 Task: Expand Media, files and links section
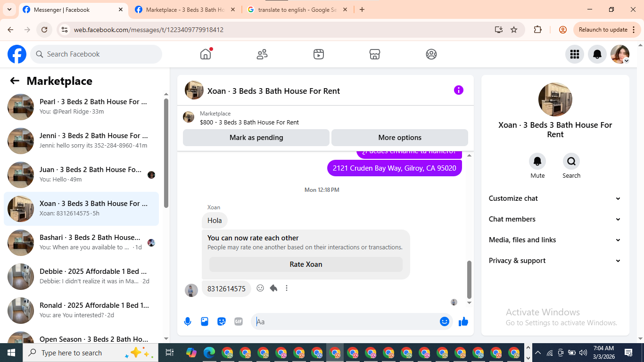click(x=555, y=240)
